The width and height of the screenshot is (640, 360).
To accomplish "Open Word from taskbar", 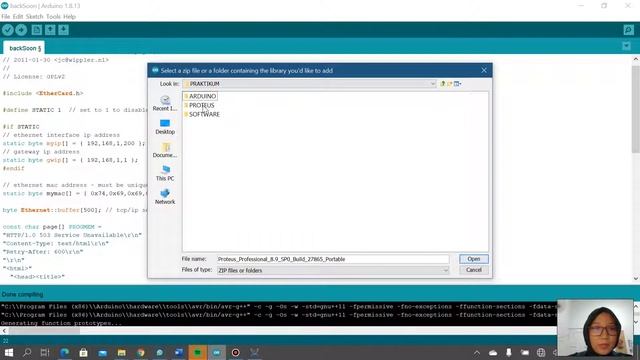I will (179, 352).
